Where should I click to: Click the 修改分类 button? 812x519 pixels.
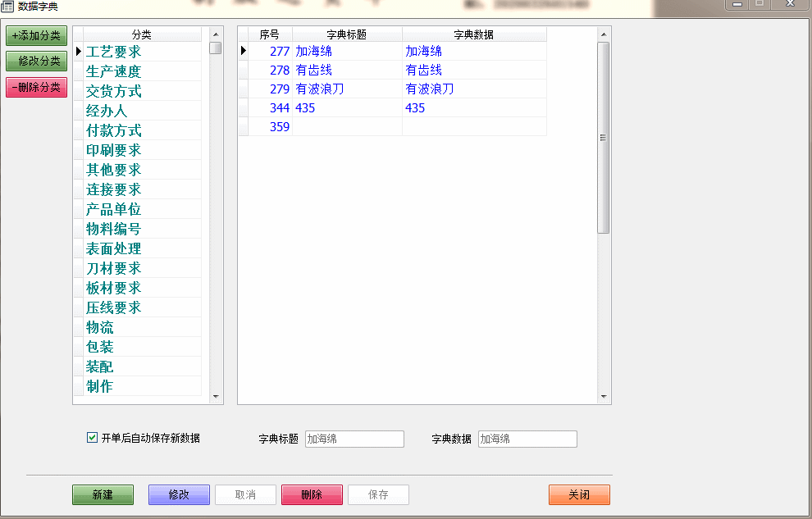[x=36, y=61]
